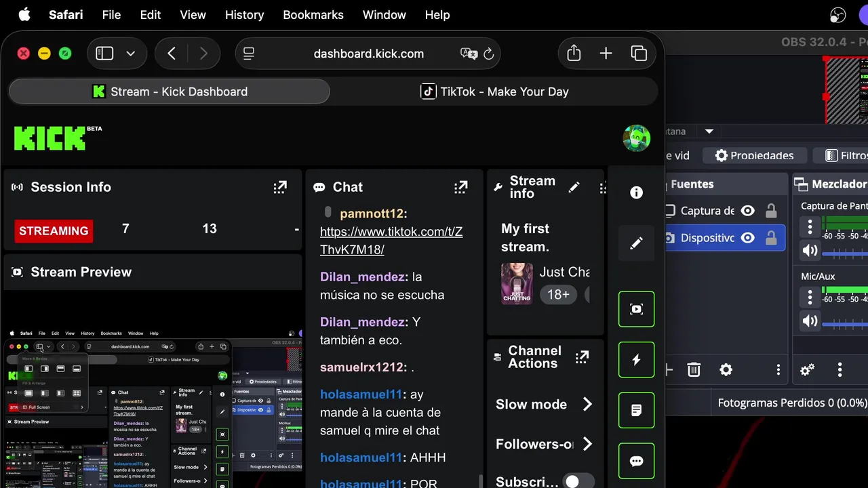Open the TikTok link in chat
868x488 pixels.
[x=391, y=241]
